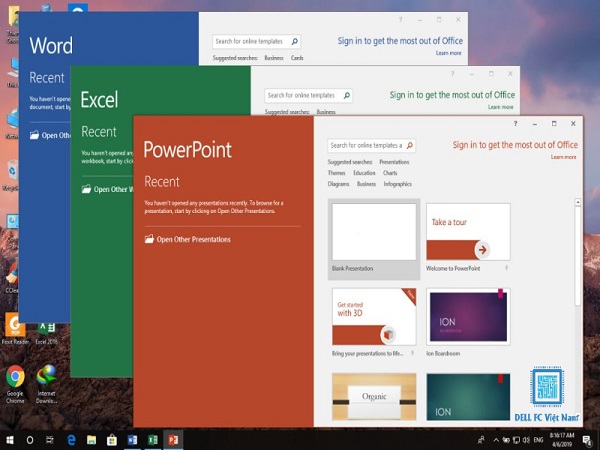This screenshot has height=450, width=600.
Task: Switch to Excel via its taskbar icon
Action: 153,440
